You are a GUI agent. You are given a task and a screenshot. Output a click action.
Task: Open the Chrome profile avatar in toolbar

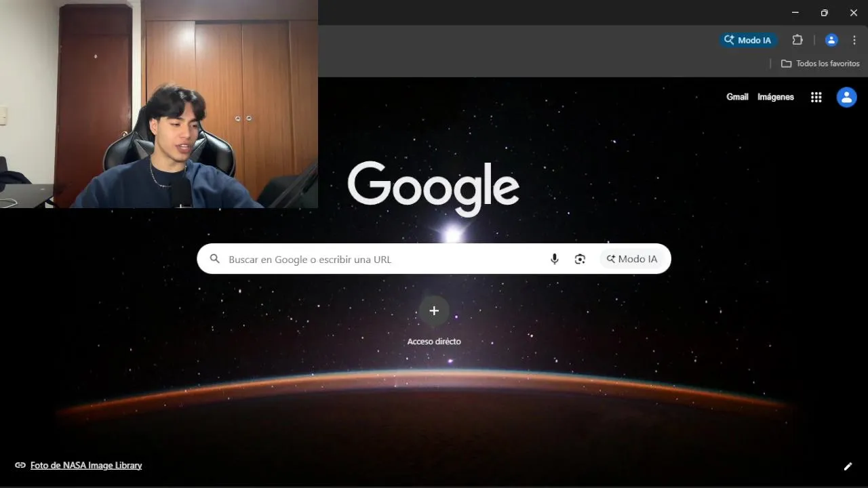tap(831, 40)
